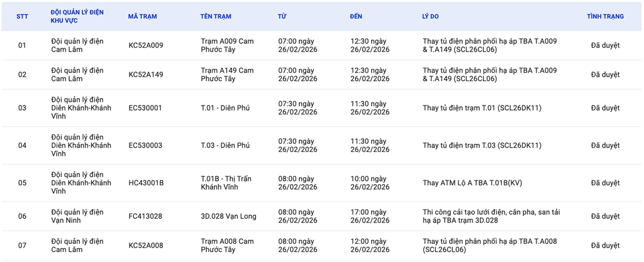644x262 pixels.
Task: Click the LÝ DO column header
Action: [x=431, y=16]
